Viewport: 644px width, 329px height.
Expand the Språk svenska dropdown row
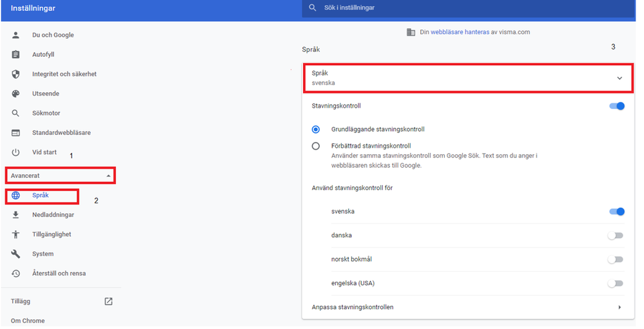[468, 78]
